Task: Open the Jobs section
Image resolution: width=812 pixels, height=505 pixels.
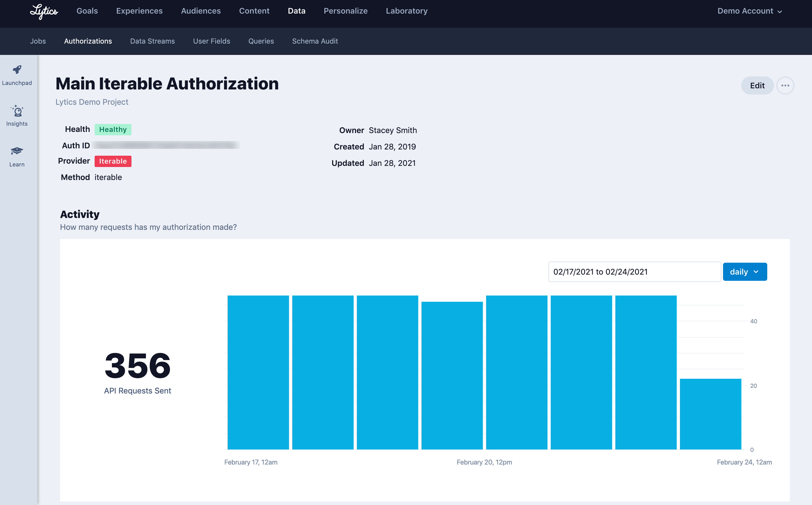Action: [38, 41]
